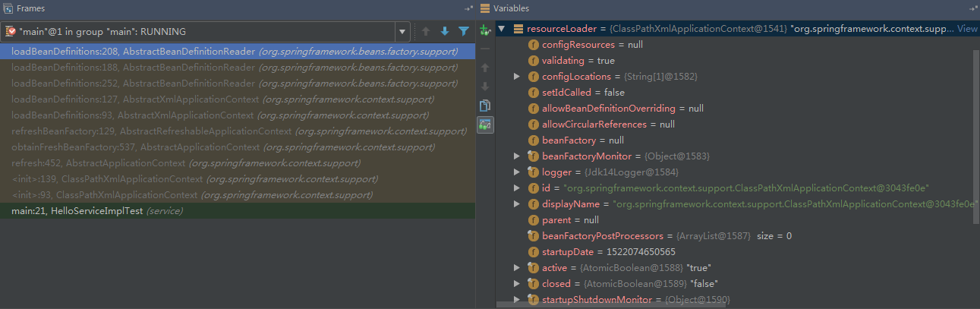Screen dimensions: 980x309
Task: Open the thread selector dropdown
Action: [x=401, y=32]
